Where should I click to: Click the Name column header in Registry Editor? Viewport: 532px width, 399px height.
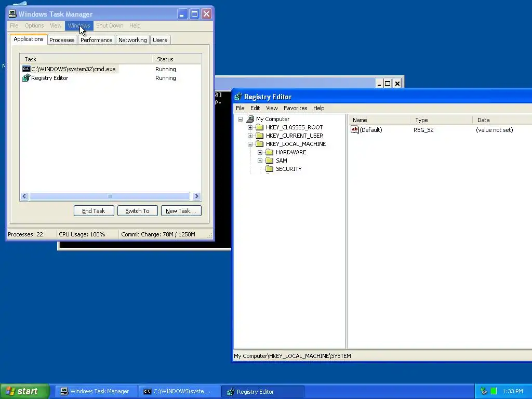379,120
